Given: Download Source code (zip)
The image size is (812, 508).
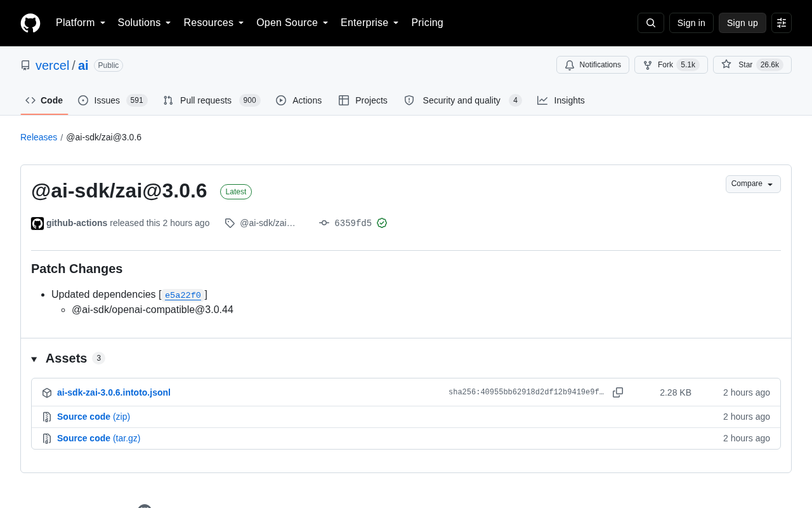Looking at the screenshot, I should pyautogui.click(x=93, y=417).
